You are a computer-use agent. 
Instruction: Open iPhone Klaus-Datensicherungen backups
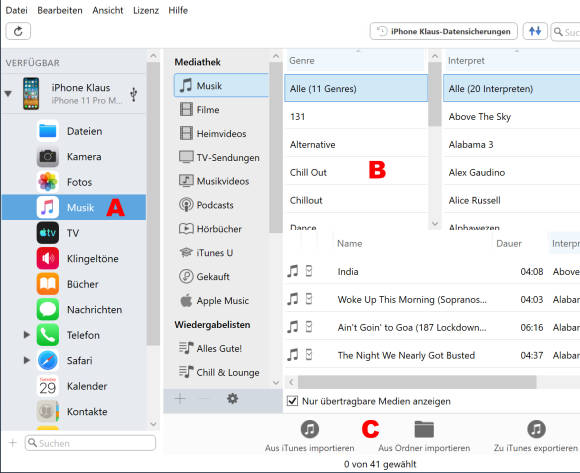pyautogui.click(x=443, y=31)
